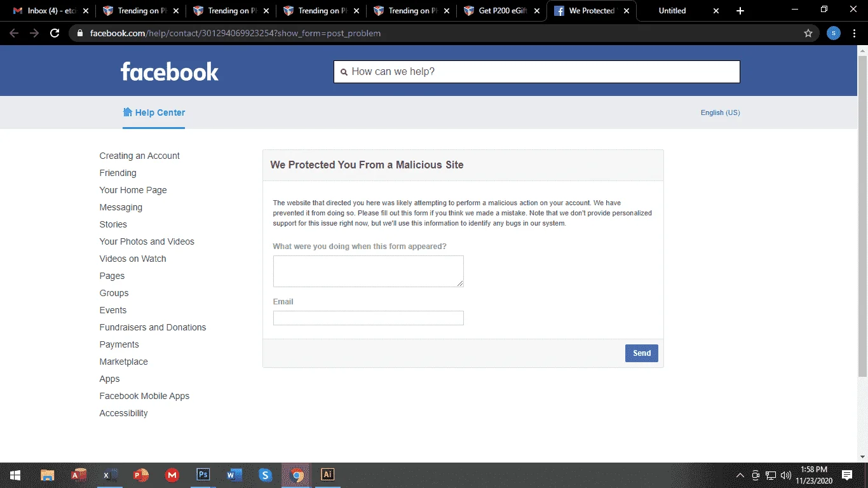Focus the How can we help search box

[x=537, y=72]
